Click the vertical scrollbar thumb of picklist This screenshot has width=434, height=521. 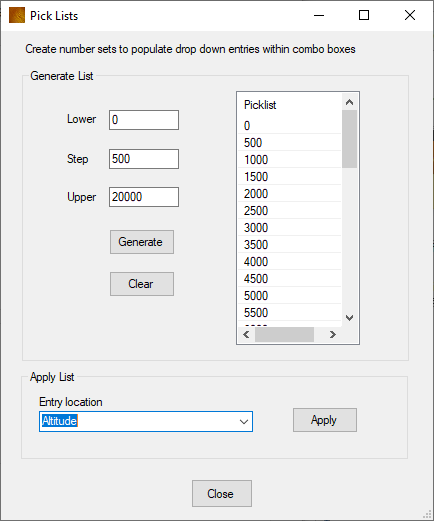(x=349, y=139)
